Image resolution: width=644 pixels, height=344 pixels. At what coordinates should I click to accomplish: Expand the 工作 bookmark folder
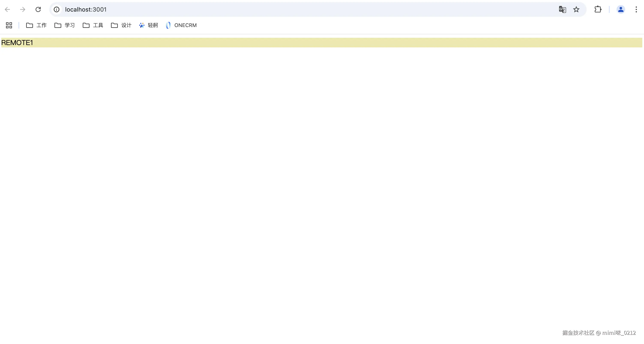coord(36,25)
